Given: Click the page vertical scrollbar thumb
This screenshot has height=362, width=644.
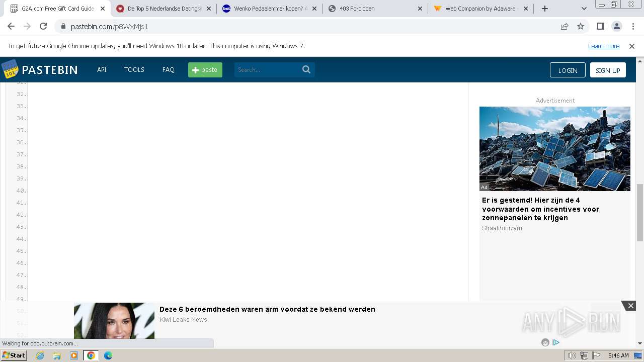Looking at the screenshot, I should click(x=640, y=213).
